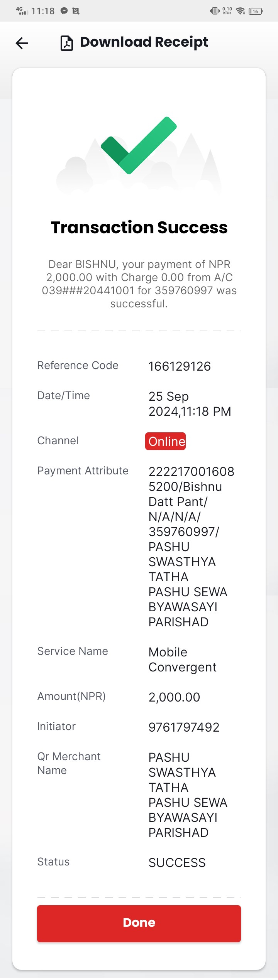This screenshot has height=980, width=278.
Task: Tap the back arrow icon
Action: pos(22,43)
